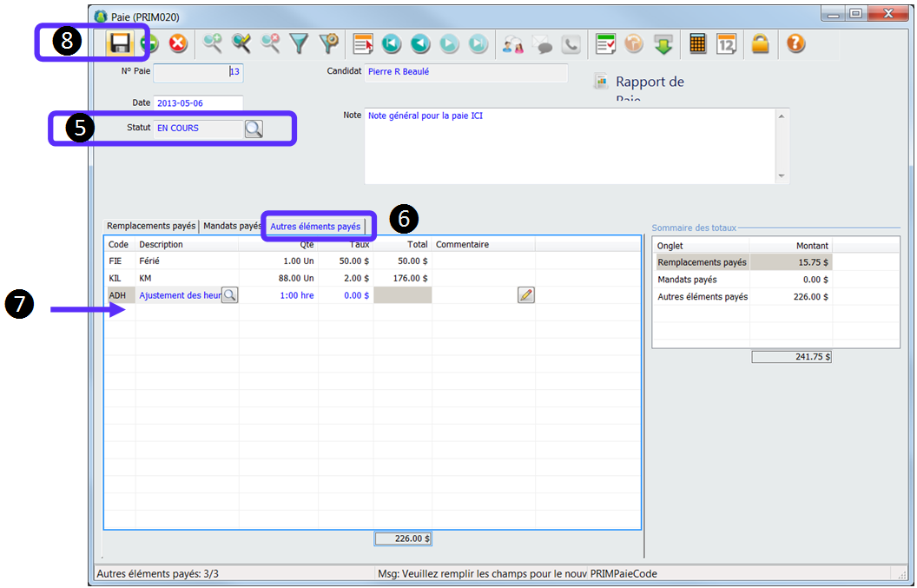Open the calculator tool icon

pos(697,43)
